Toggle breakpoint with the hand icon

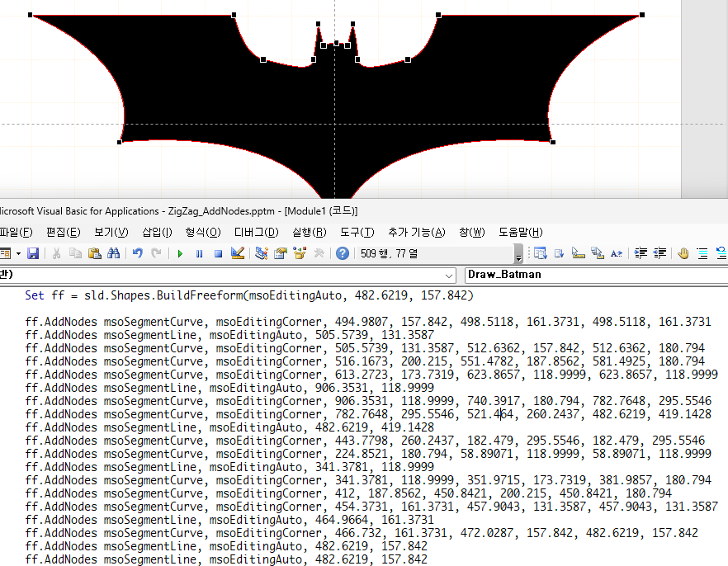point(683,253)
